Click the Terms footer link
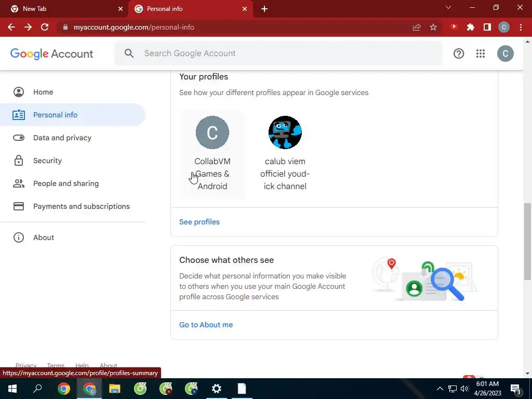Image resolution: width=532 pixels, height=399 pixels. [x=56, y=365]
